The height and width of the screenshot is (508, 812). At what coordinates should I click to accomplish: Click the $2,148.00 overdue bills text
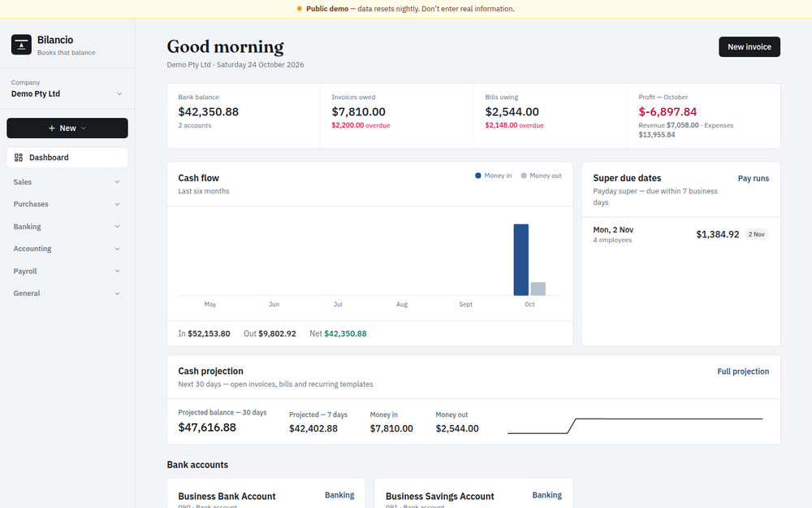(x=514, y=125)
